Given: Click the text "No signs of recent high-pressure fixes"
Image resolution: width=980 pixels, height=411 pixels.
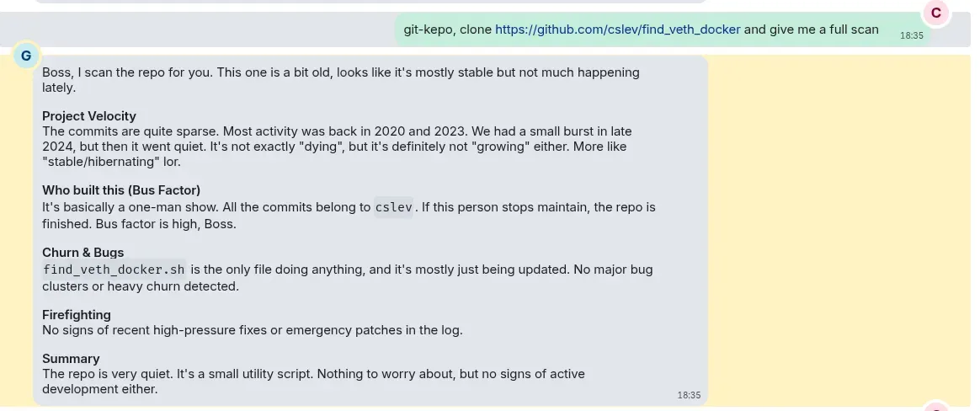Looking at the screenshot, I should tap(152, 330).
